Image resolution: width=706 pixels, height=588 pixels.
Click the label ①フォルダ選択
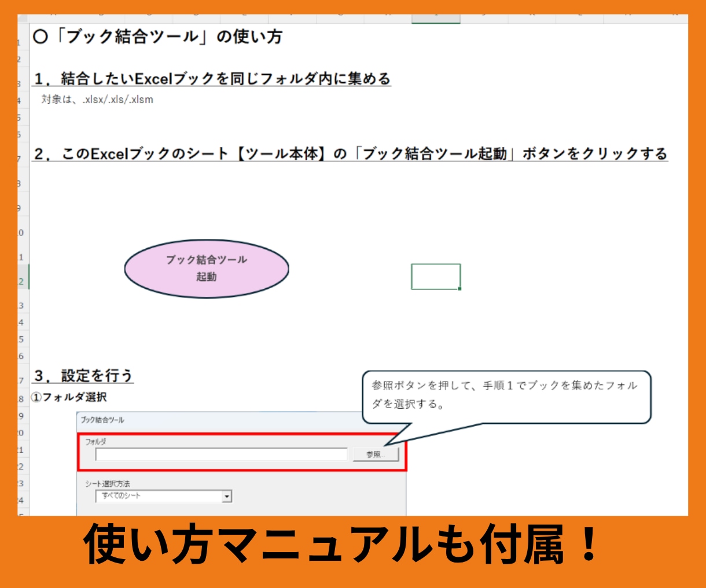tap(69, 397)
